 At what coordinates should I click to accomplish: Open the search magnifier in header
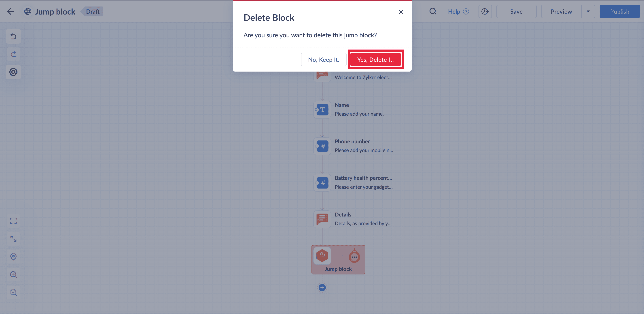tap(433, 11)
